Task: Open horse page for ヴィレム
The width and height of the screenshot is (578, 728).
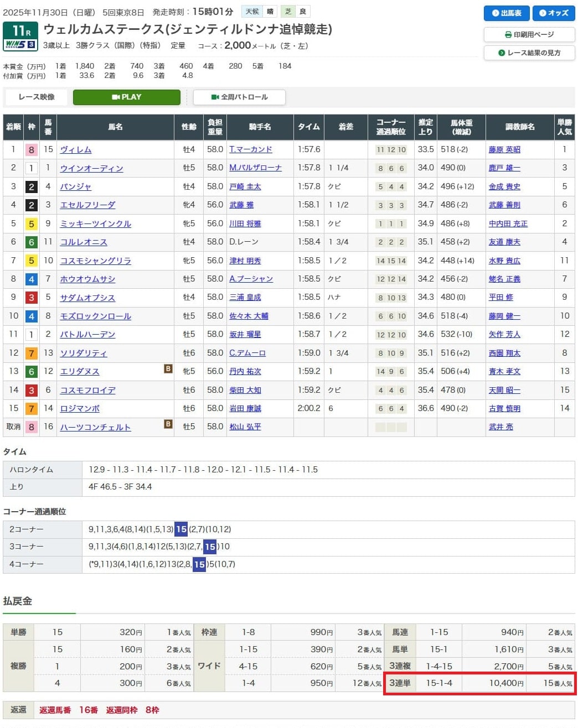Action: [x=76, y=150]
